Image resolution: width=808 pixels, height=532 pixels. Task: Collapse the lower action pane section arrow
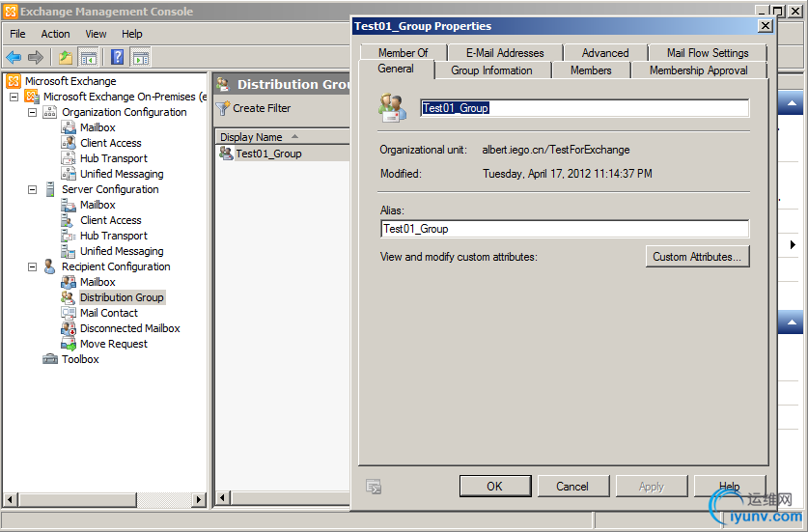click(792, 322)
